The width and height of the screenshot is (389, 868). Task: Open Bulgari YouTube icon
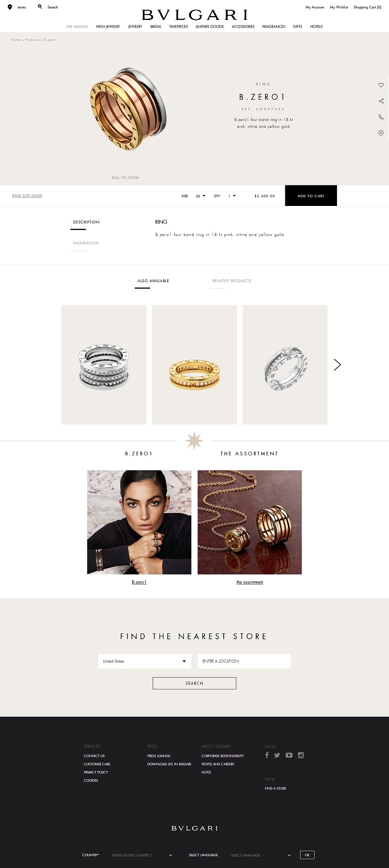289,755
